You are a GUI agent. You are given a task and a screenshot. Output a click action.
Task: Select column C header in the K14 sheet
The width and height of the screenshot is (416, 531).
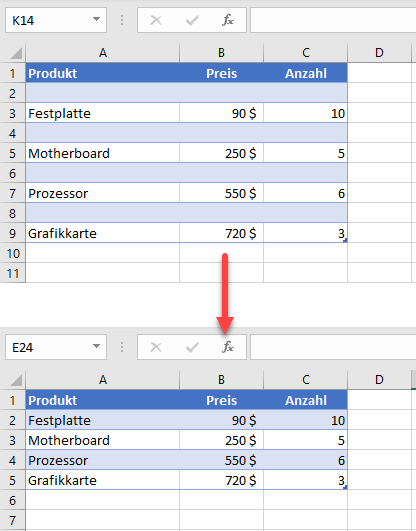[x=306, y=53]
